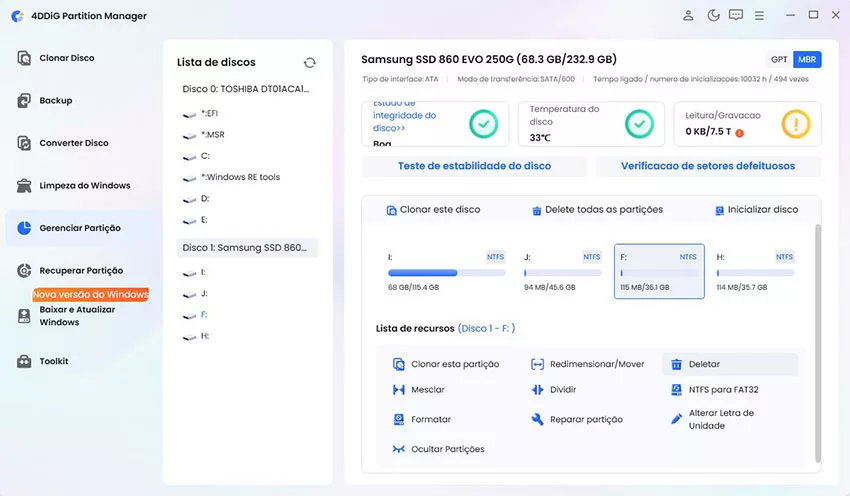Select *:Windows RE tools partition
850x496 pixels.
point(231,177)
